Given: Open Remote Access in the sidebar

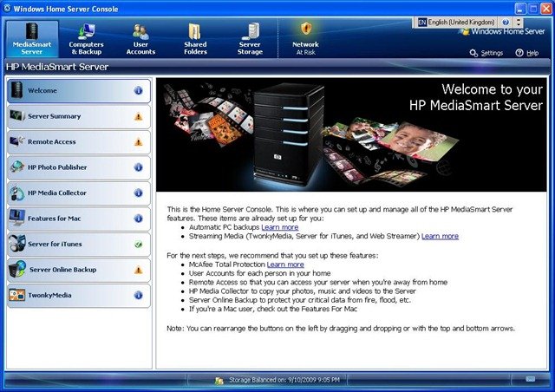Looking at the screenshot, I should [x=79, y=141].
